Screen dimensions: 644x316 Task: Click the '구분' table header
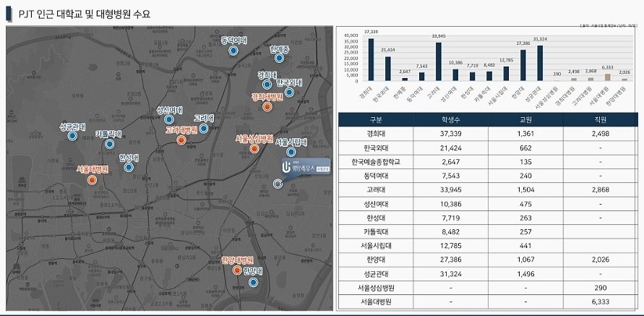click(x=376, y=120)
